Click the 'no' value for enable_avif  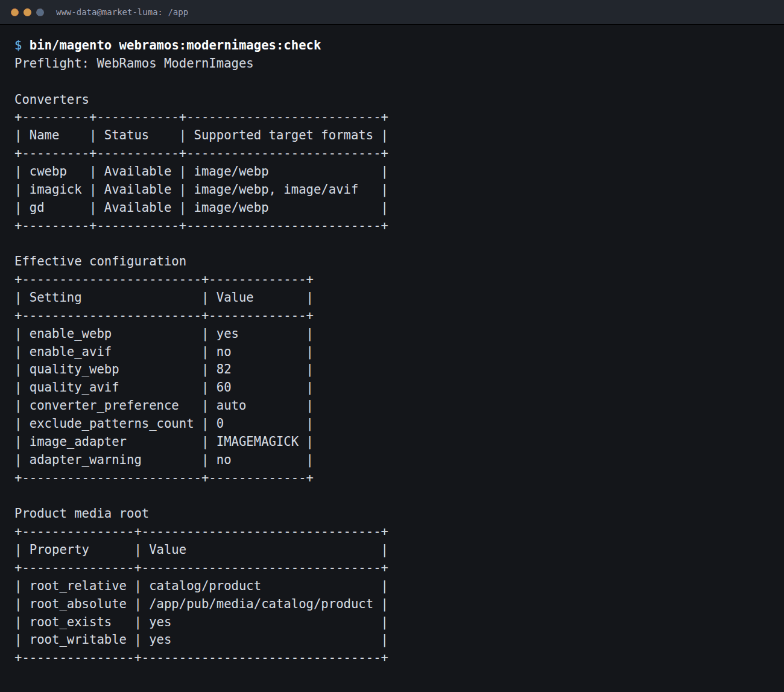[x=224, y=352]
